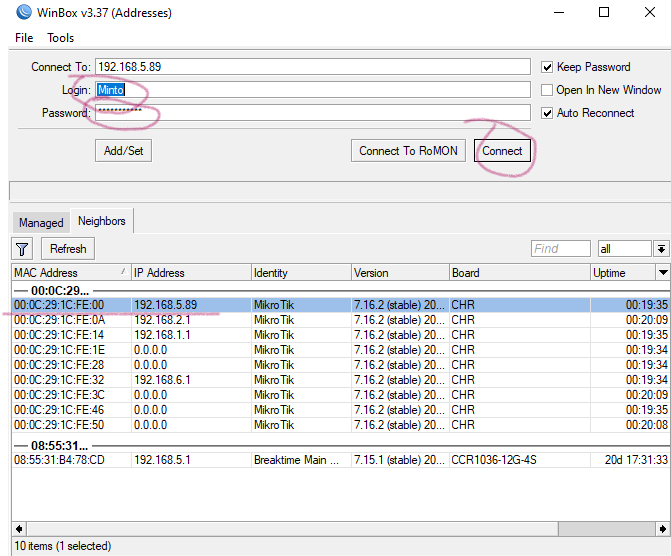671x556 pixels.
Task: Click the 7.15.1 (stable) version cell
Action: 400,460
